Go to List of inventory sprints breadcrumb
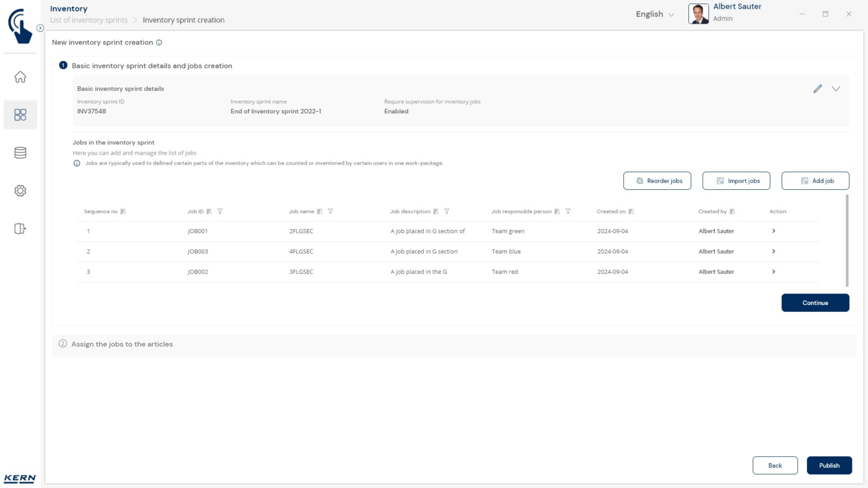The image size is (868, 488). (x=89, y=20)
